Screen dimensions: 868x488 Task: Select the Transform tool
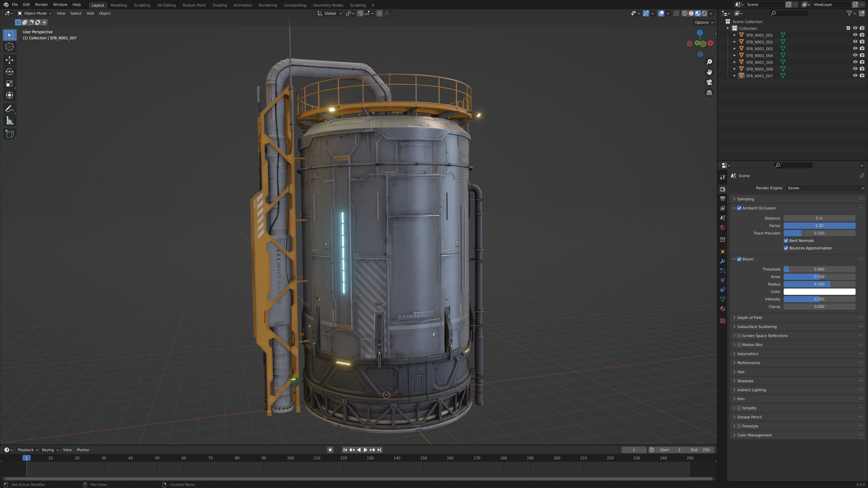point(9,95)
